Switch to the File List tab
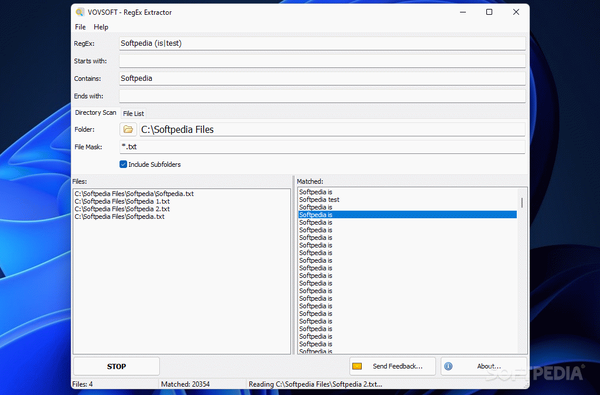This screenshot has height=395, width=600. (x=133, y=113)
